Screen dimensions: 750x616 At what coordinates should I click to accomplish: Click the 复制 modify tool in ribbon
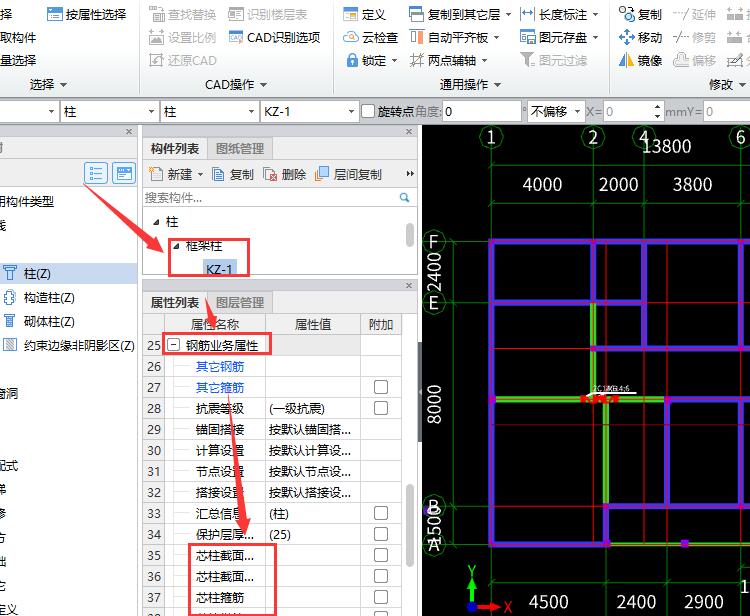[x=640, y=14]
